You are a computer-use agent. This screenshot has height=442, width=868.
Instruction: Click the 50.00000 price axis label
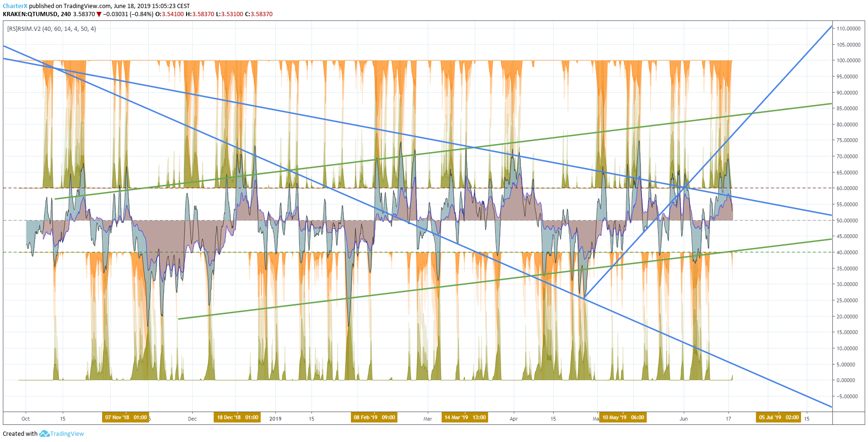847,221
